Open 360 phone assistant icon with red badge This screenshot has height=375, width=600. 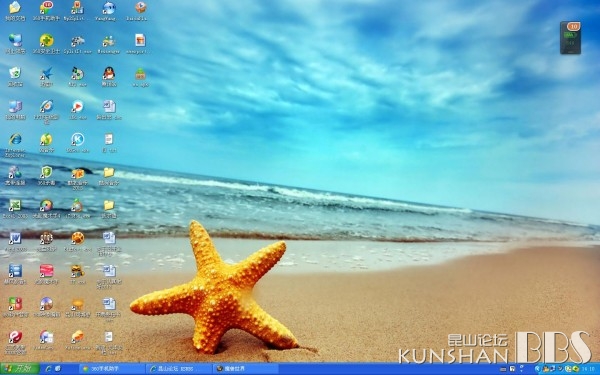click(46, 7)
